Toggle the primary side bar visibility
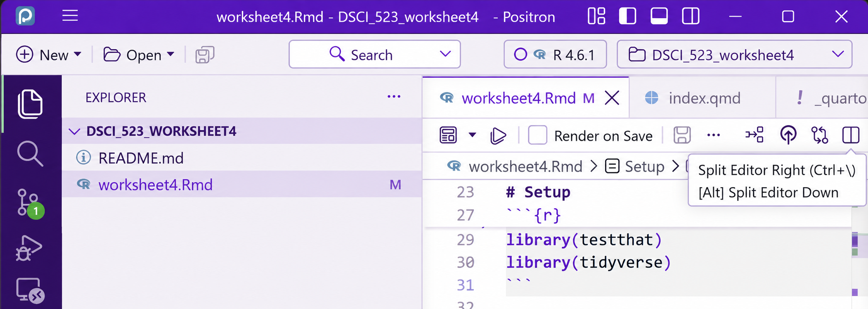 (x=628, y=17)
